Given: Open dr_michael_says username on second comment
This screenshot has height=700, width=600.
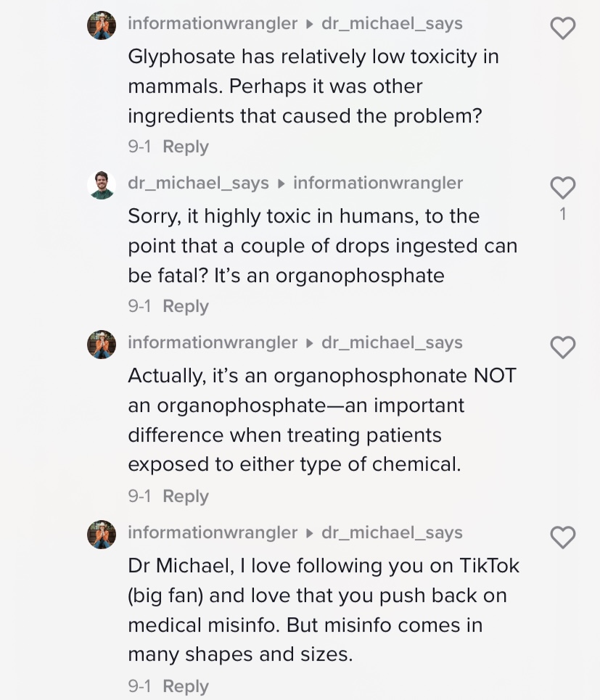Looking at the screenshot, I should tap(198, 183).
